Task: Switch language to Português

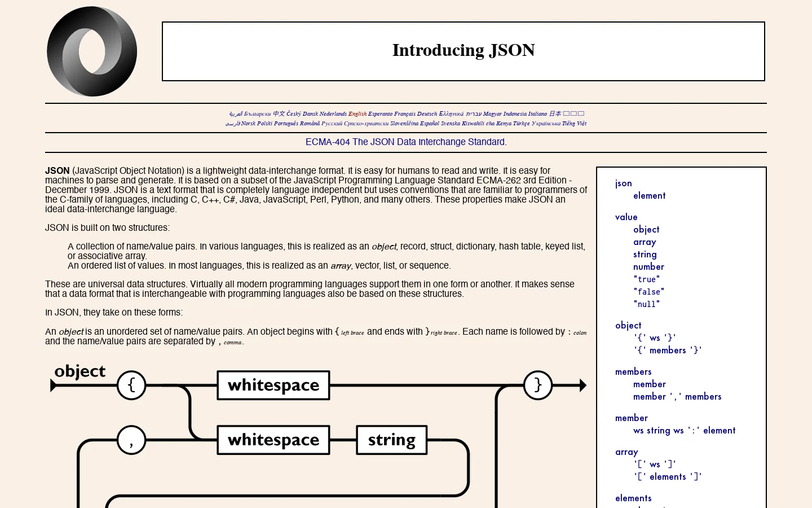Action: pos(286,124)
